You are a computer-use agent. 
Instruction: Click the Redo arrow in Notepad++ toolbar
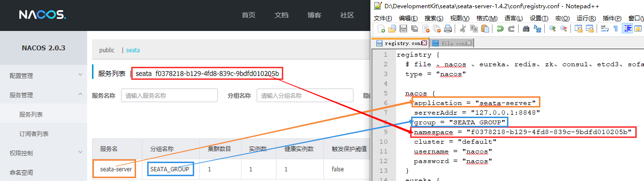[x=511, y=29]
